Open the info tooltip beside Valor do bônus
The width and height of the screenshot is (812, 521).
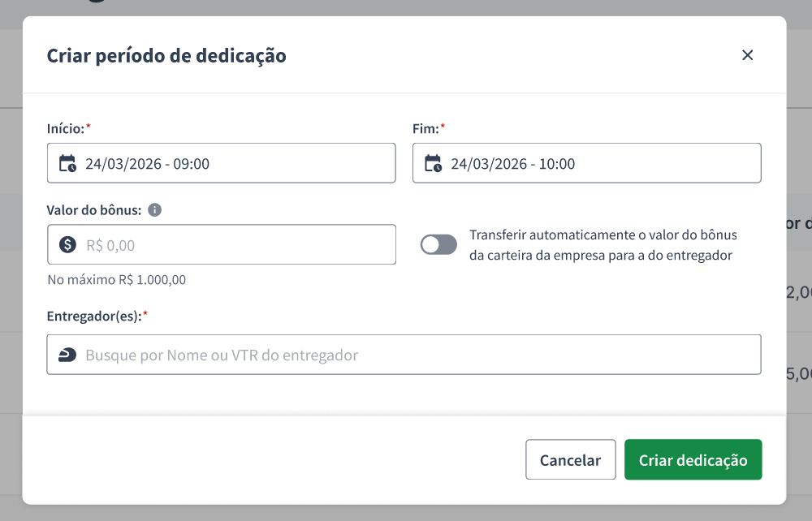click(154, 209)
